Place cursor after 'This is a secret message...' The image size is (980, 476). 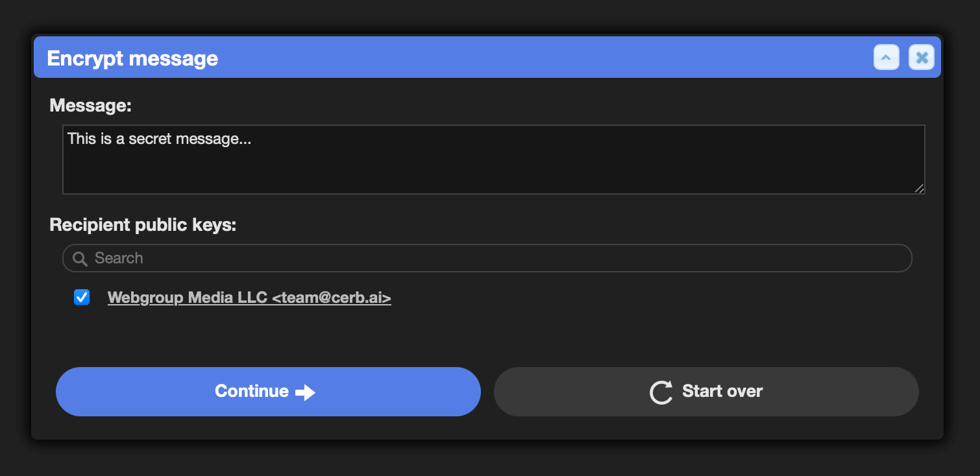[x=252, y=139]
